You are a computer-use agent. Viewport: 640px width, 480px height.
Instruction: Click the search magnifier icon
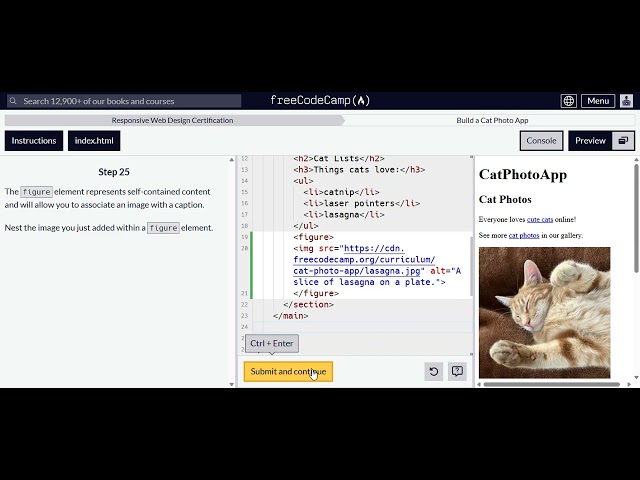[13, 101]
